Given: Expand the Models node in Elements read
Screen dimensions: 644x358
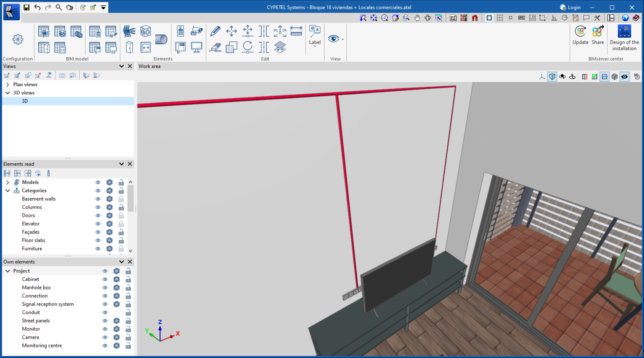Looking at the screenshot, I should coord(8,183).
